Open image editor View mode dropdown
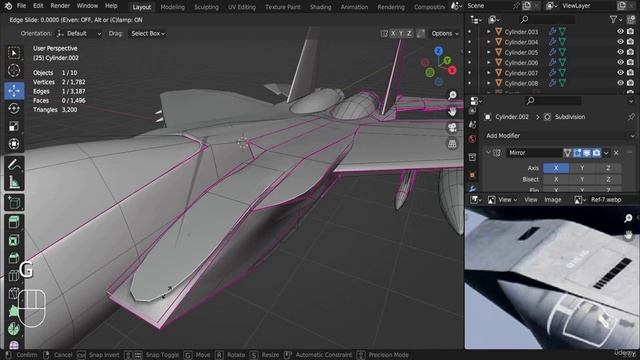The image size is (640, 360). pyautogui.click(x=504, y=200)
